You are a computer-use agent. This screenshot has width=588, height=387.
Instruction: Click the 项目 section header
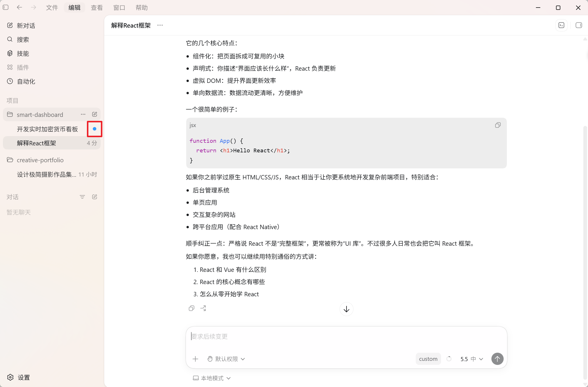point(13,101)
